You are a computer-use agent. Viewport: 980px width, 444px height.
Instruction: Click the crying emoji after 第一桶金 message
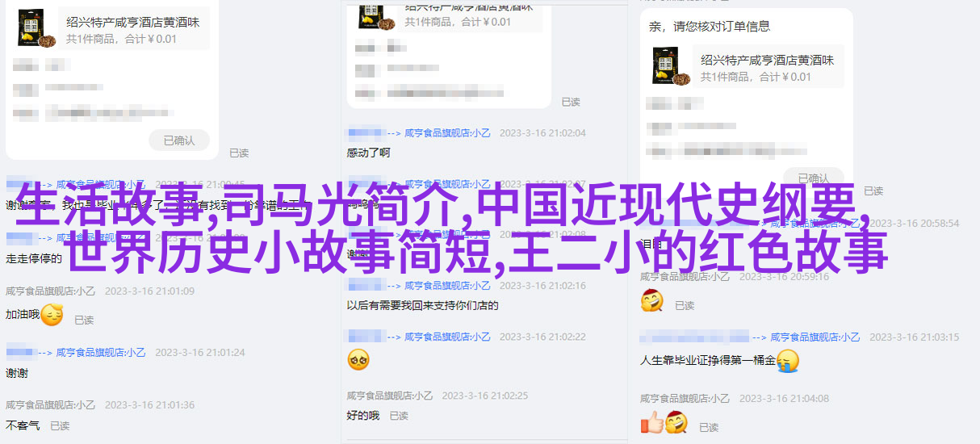(x=788, y=360)
